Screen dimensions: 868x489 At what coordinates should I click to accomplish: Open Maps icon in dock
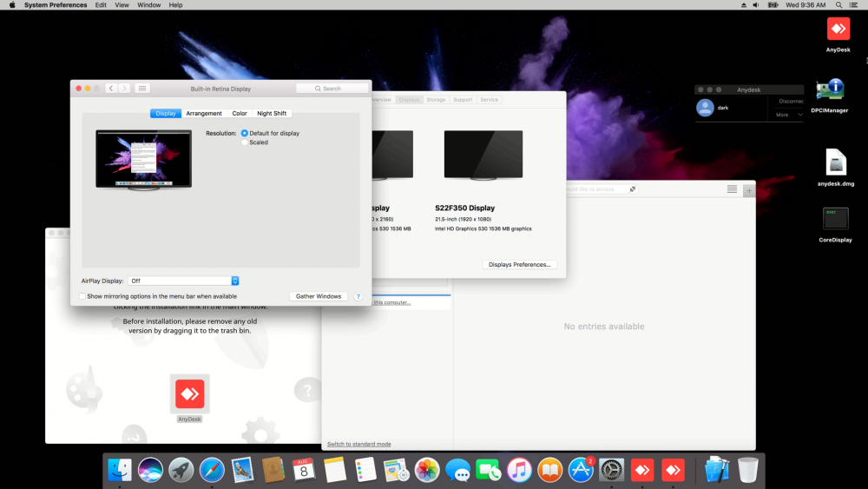[396, 470]
